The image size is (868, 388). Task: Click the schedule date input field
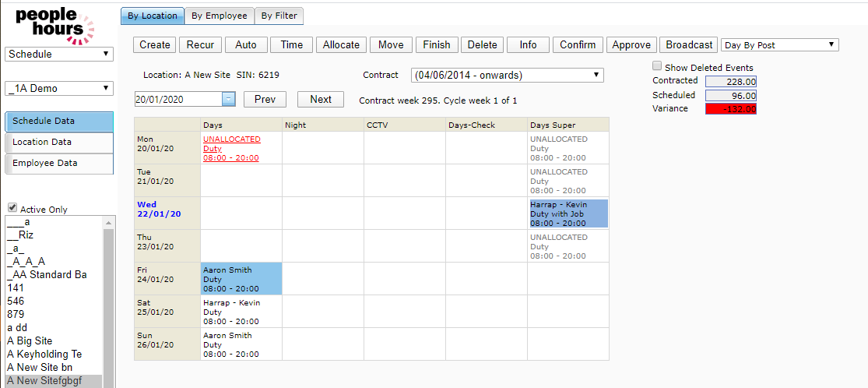pos(178,100)
